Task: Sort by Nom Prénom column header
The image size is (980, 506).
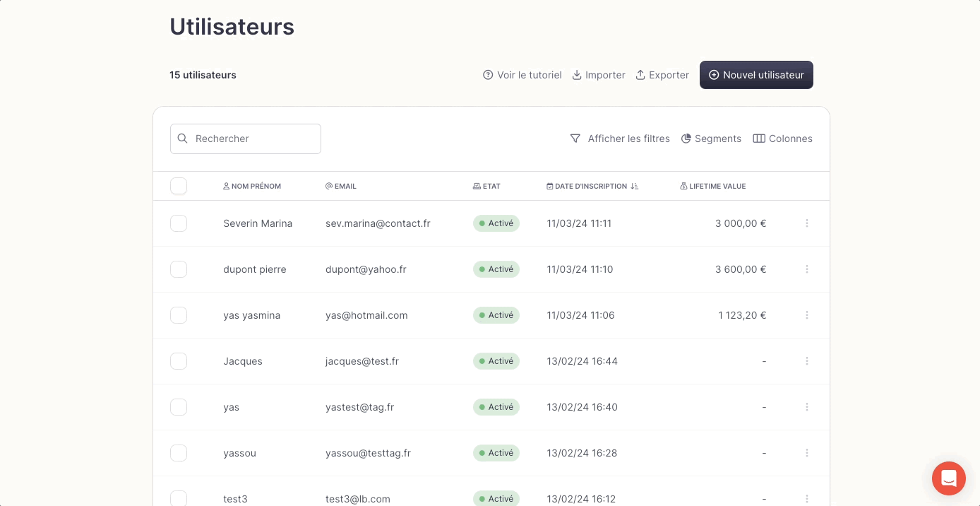Action: coord(252,187)
